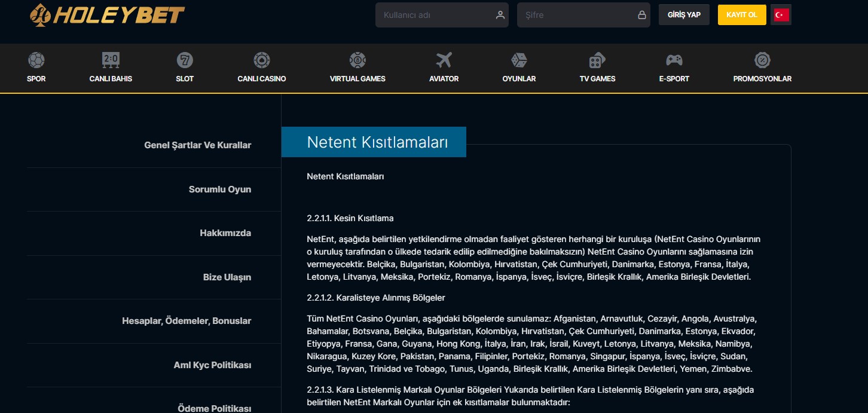Image resolution: width=868 pixels, height=413 pixels.
Task: Click the Holeybet logo
Action: pyautogui.click(x=107, y=14)
